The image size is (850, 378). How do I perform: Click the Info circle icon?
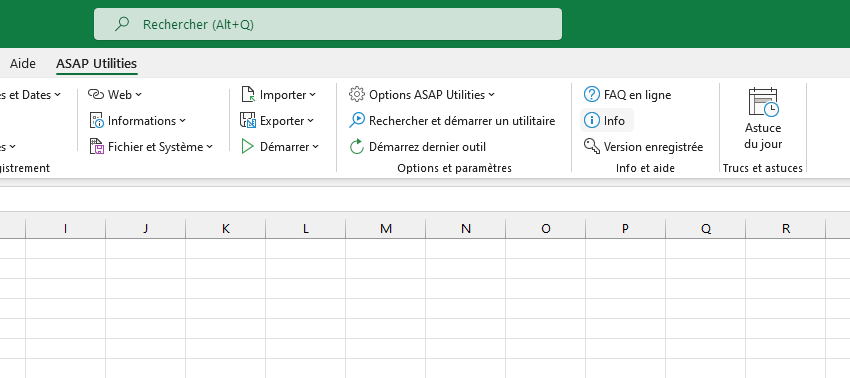[591, 120]
